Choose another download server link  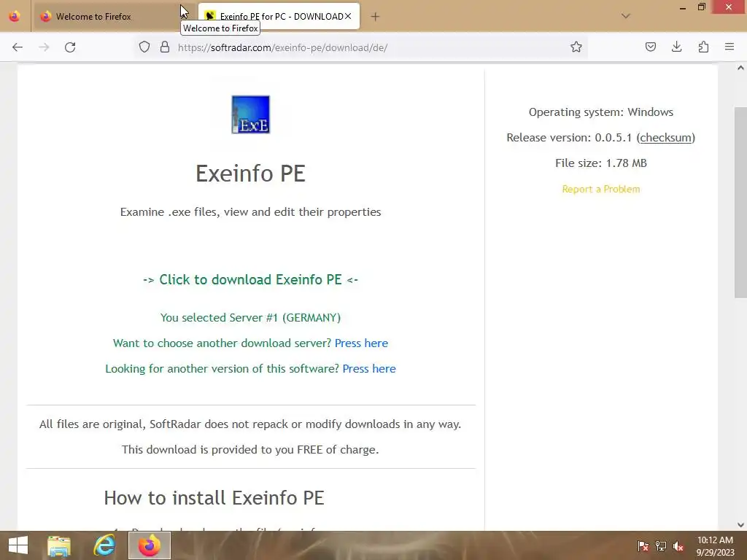361,343
